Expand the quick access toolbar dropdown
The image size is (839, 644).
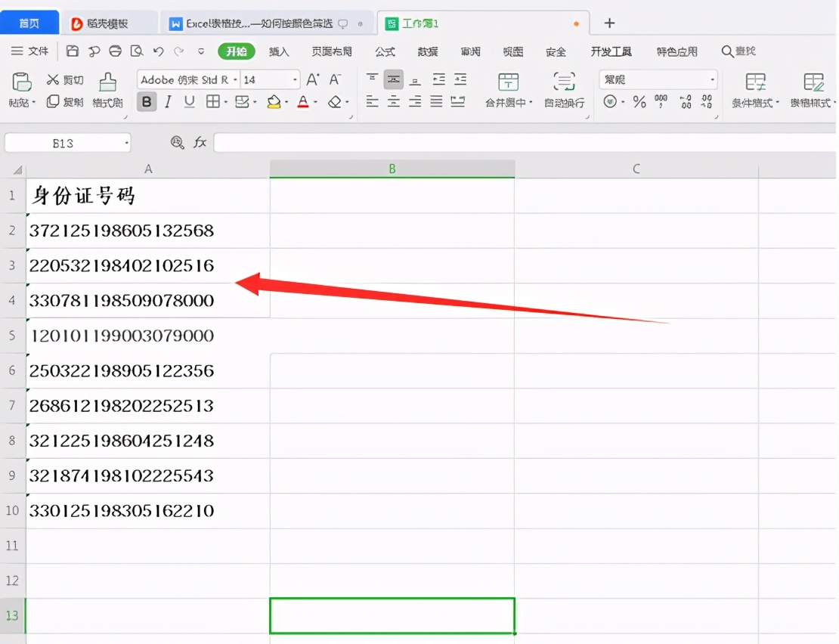[x=201, y=52]
